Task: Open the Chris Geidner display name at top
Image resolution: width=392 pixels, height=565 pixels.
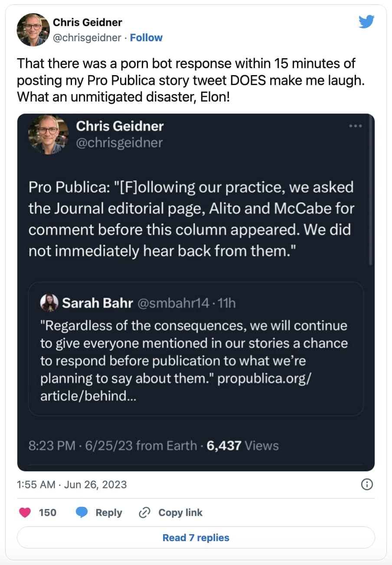Action: [x=87, y=22]
